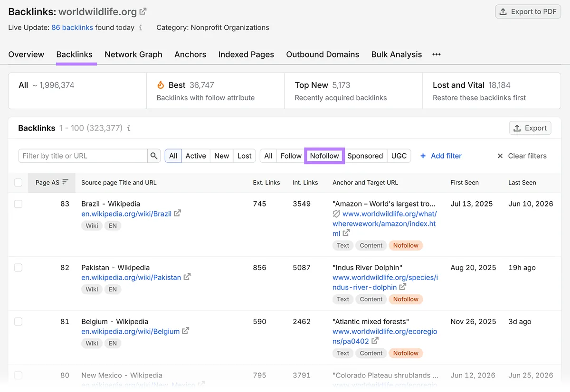This screenshot has width=570, height=392.
Task: Select the Best backlinks card
Action: 216,91
